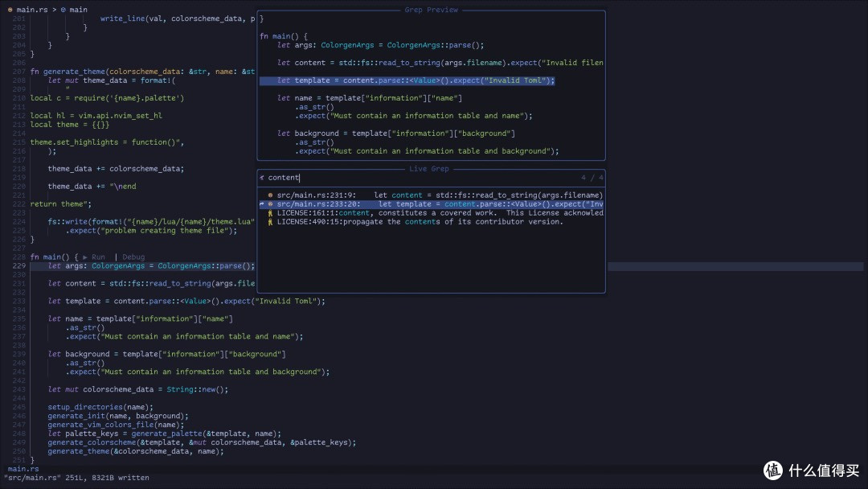Click 'generate_init(name, background);' call
The image size is (868, 489).
[118, 416]
